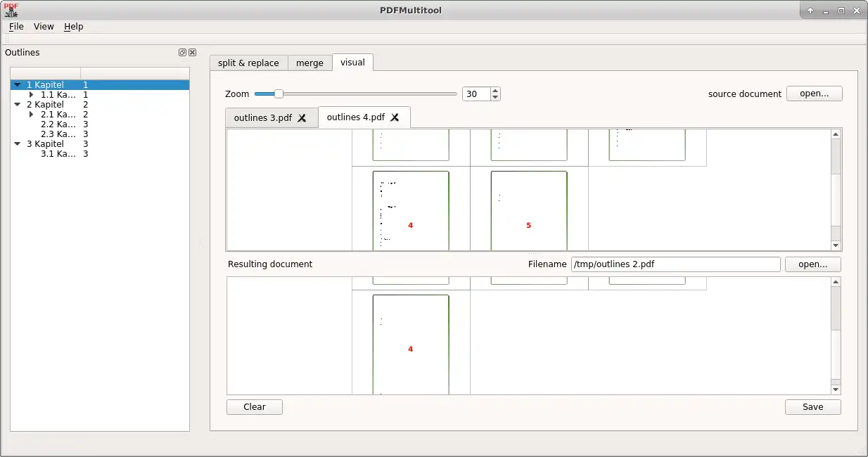Viewport: 868px width, 457px height.
Task: Click the Outlines panel title
Action: (x=23, y=53)
